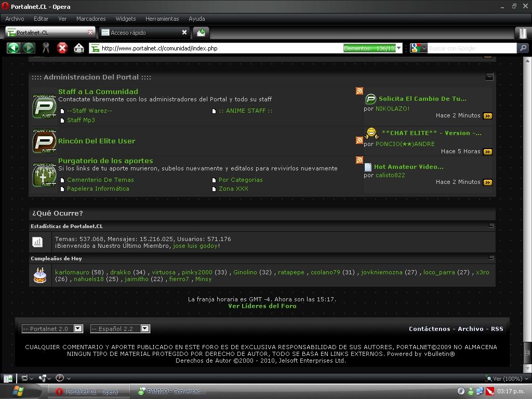The image size is (532, 399).
Task: Click the forum statistics chart icon
Action: 37,242
